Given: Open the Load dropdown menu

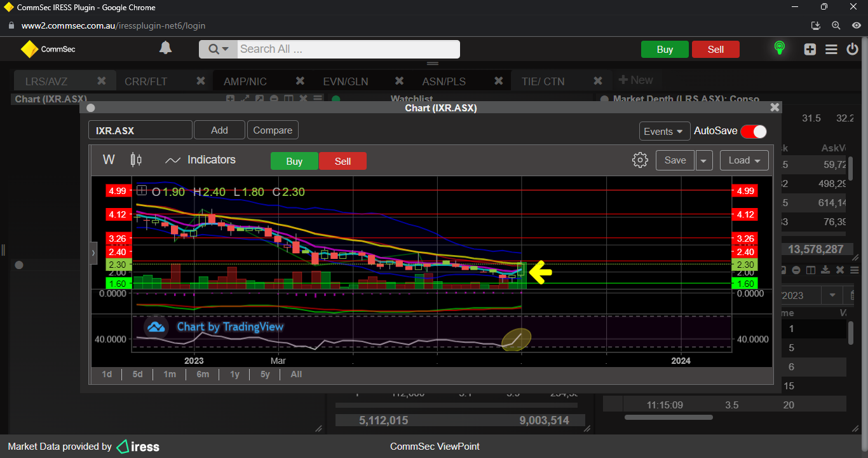Looking at the screenshot, I should pos(744,160).
